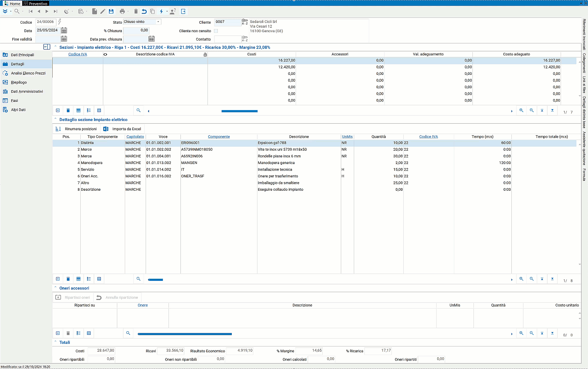Open Dati Amministrativi
The width and height of the screenshot is (588, 369).
26,92
